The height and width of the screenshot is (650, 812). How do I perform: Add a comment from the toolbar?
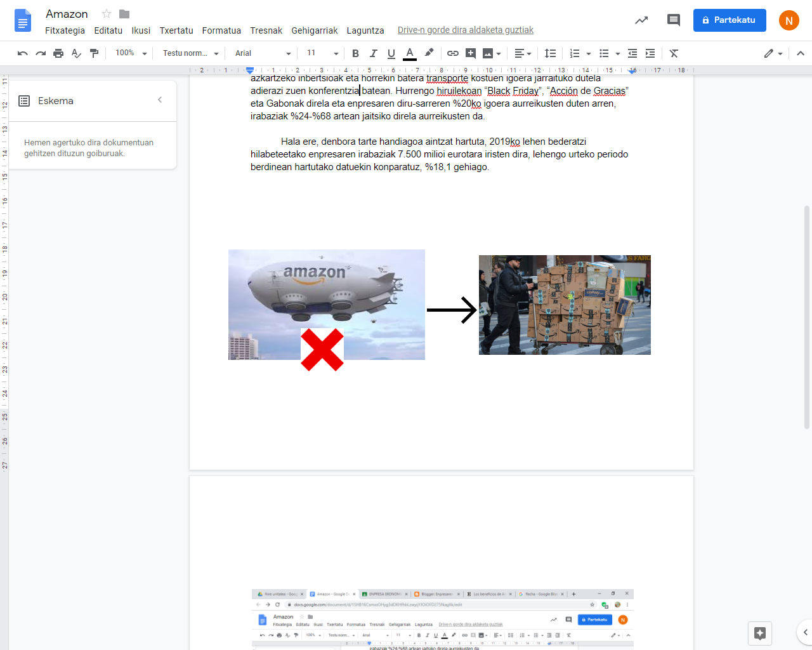tap(471, 53)
